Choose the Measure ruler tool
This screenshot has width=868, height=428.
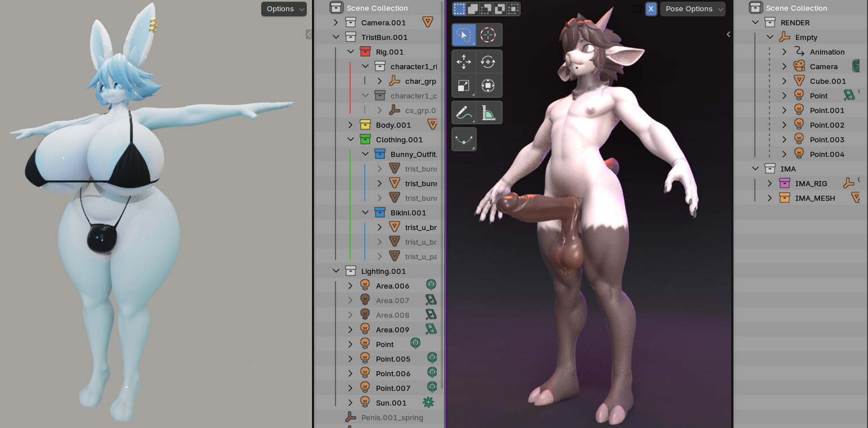point(488,112)
